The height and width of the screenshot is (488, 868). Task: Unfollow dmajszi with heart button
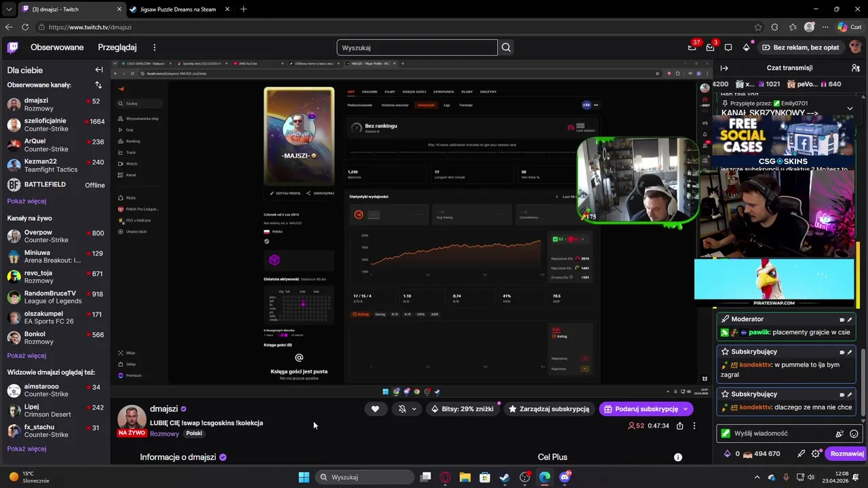375,409
